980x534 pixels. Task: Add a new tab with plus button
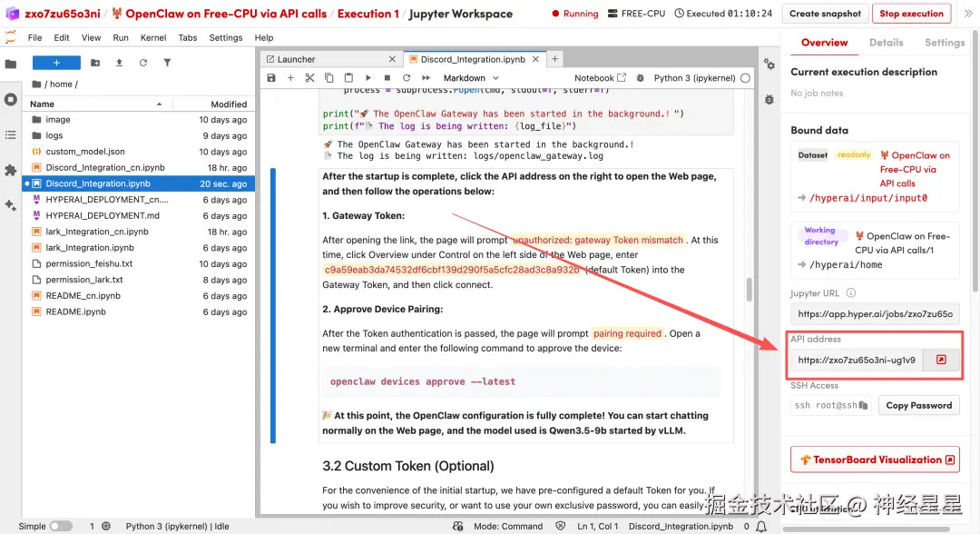554,59
